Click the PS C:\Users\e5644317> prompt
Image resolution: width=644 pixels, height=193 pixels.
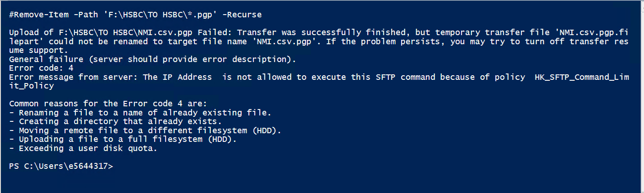coord(61,167)
